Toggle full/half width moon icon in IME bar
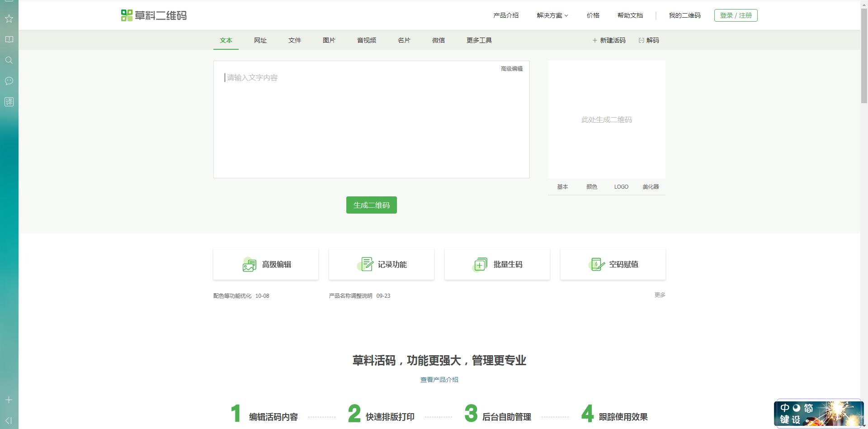The width and height of the screenshot is (868, 429). point(797,407)
